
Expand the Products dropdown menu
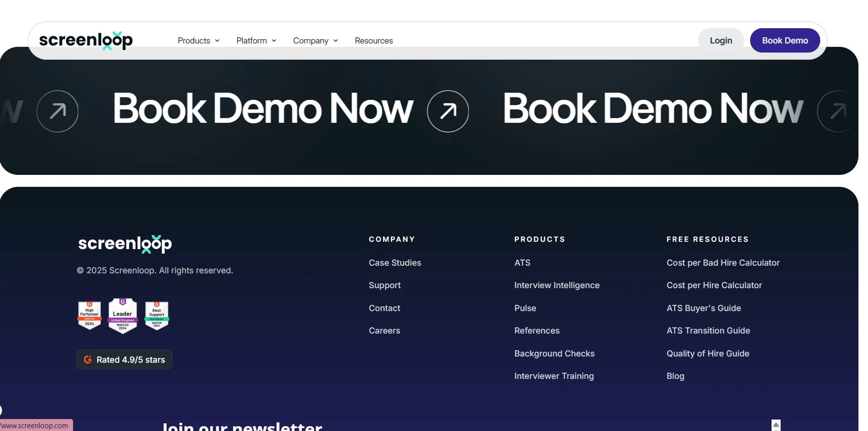199,41
